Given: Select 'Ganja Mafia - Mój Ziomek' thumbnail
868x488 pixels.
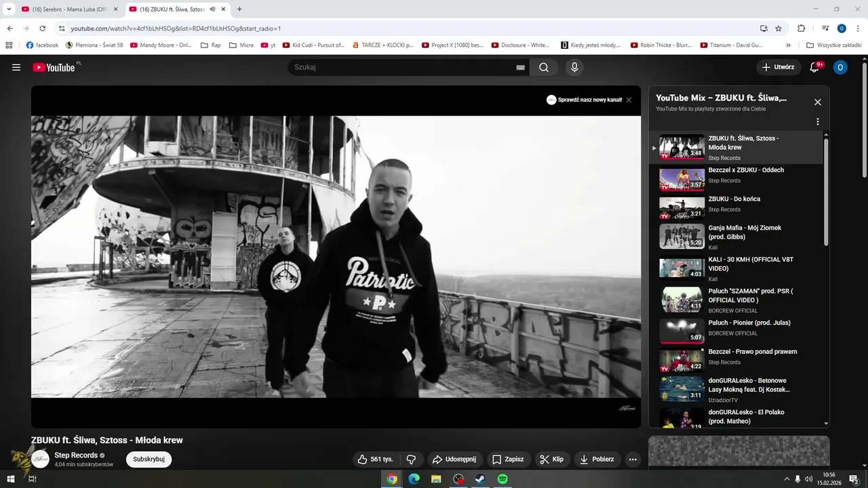Looking at the screenshot, I should 682,237.
